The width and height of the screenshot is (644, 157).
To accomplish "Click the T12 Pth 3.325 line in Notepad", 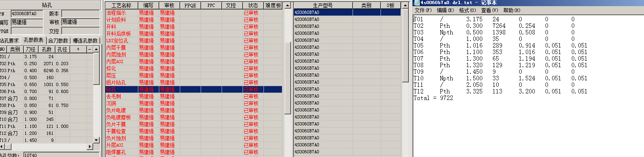I will [500, 91].
